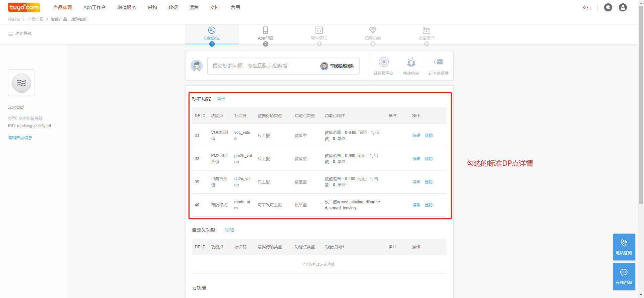Click the tuya.com logo
The image size is (644, 298).
24,7
